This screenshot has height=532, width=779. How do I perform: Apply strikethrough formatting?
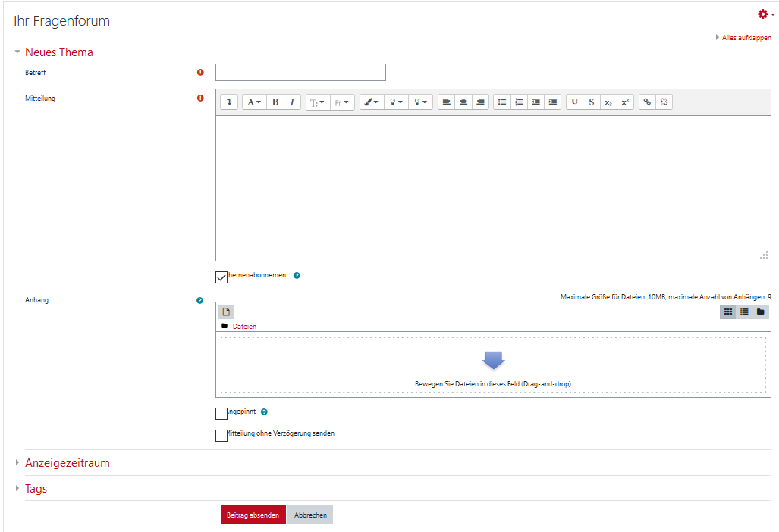tap(592, 102)
